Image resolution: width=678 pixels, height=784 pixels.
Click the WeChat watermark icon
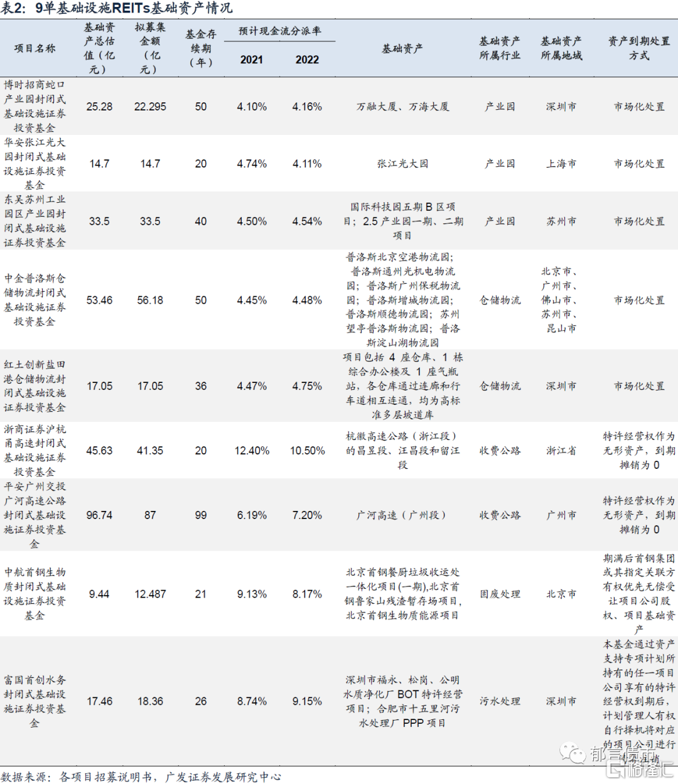[573, 752]
